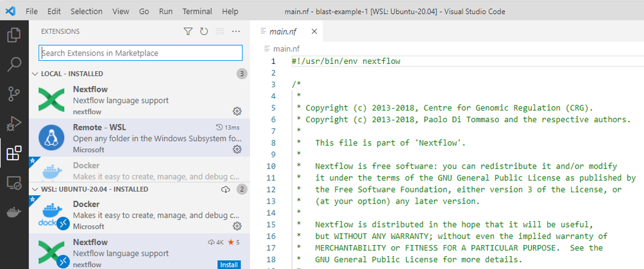Collapse the WSL: Ubuntu-20.04 - Installed section
The height and width of the screenshot is (269, 644).
point(34,189)
